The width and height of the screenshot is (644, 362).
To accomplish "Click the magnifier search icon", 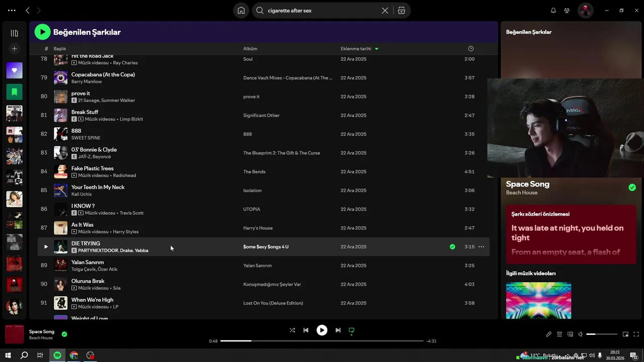I will pos(260,11).
